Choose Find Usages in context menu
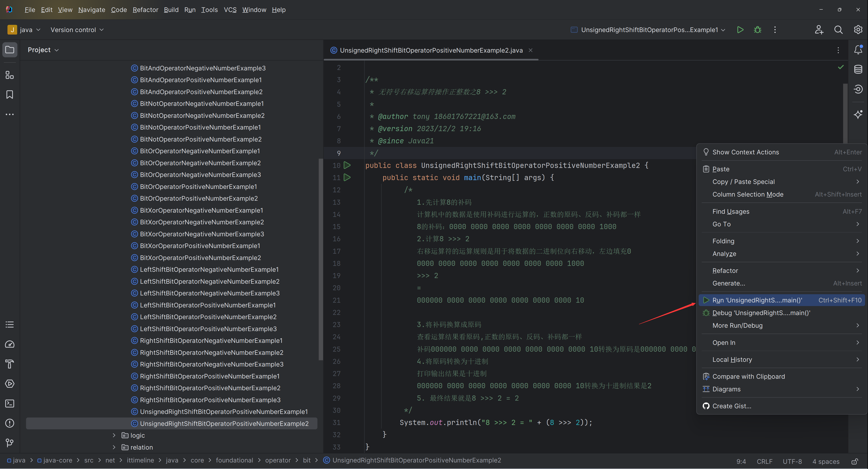The width and height of the screenshot is (868, 469). pyautogui.click(x=782, y=211)
